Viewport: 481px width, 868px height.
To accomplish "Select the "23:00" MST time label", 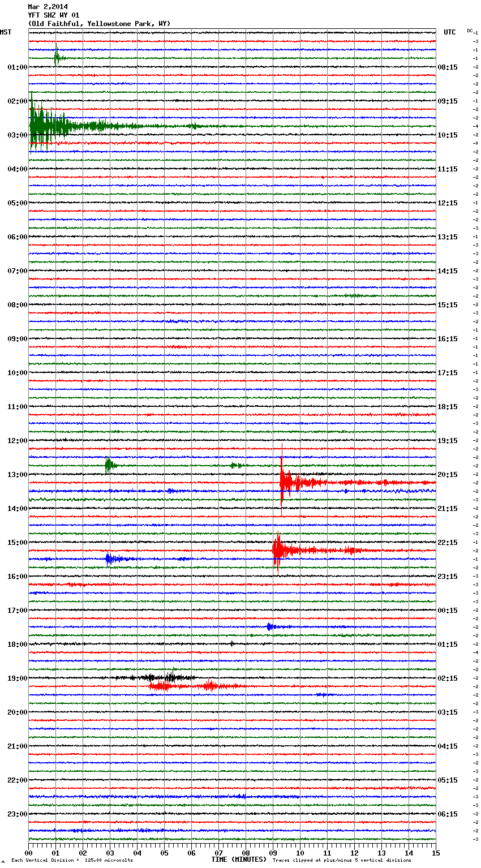I will pos(17,814).
